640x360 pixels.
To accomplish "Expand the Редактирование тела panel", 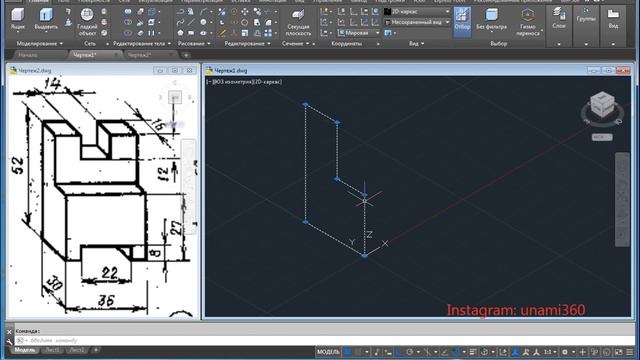I will (142, 43).
